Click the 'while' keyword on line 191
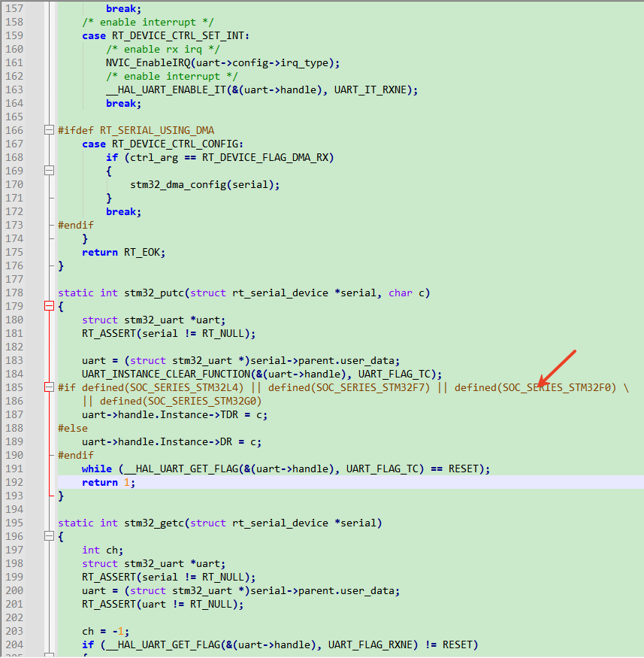 pyautogui.click(x=97, y=468)
